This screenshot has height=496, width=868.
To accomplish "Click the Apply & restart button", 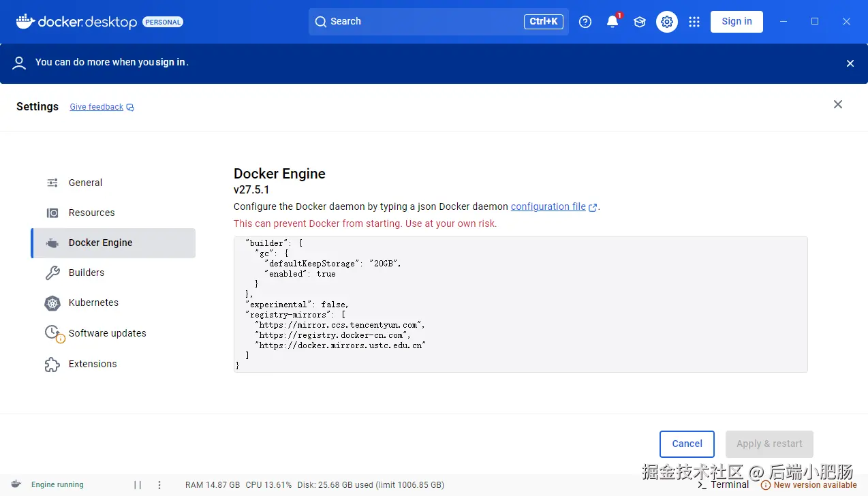I will pyautogui.click(x=769, y=444).
